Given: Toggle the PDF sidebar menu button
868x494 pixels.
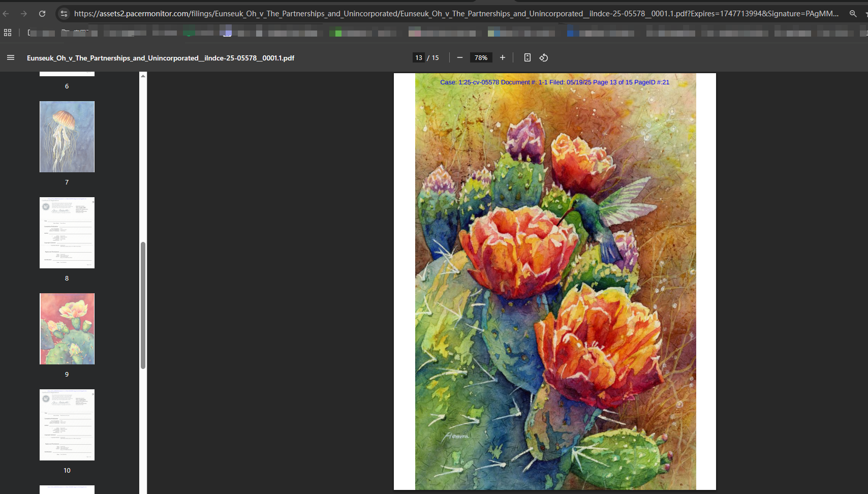Looking at the screenshot, I should (x=11, y=58).
